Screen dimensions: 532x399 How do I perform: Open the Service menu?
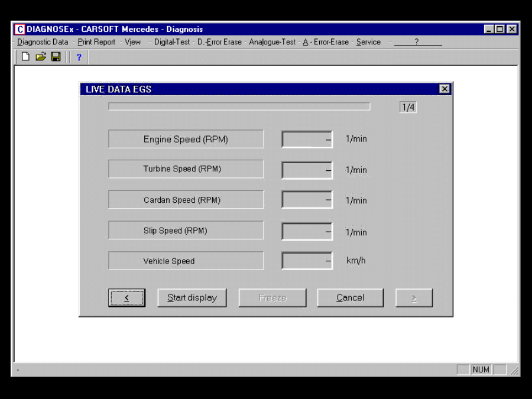tap(368, 42)
